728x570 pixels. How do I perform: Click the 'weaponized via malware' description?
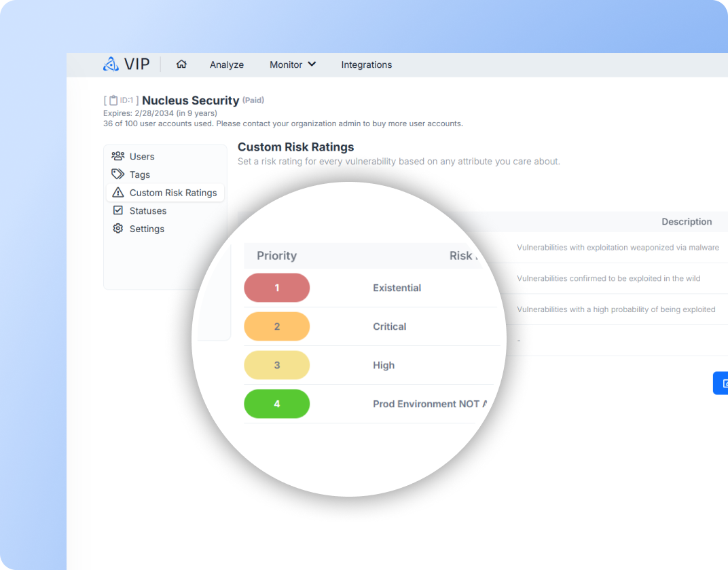pyautogui.click(x=618, y=247)
